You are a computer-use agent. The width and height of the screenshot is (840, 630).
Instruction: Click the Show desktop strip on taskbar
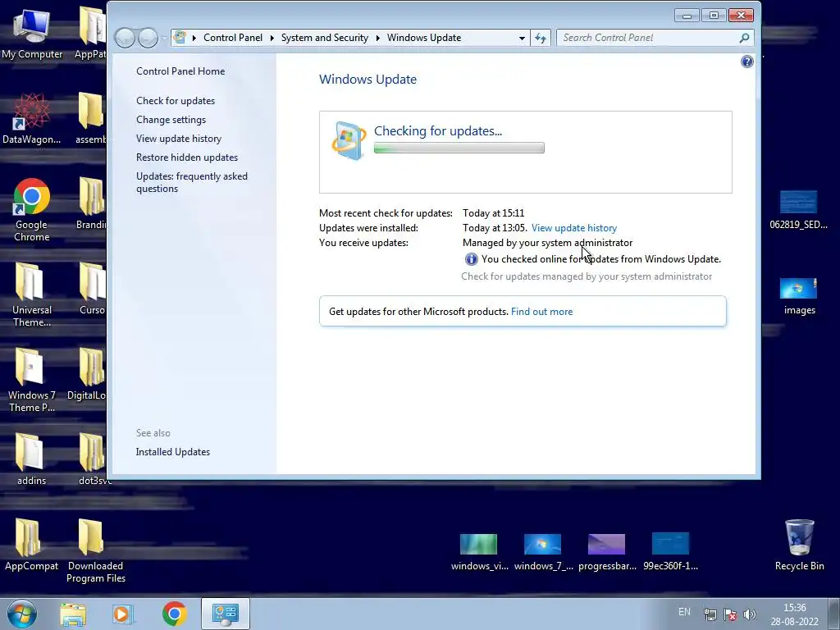coord(833,614)
